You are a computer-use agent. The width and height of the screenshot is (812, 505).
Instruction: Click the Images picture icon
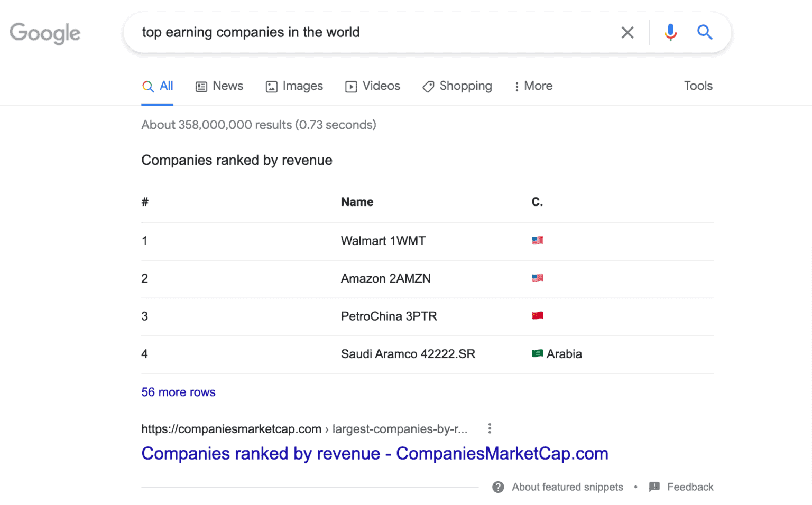point(271,86)
